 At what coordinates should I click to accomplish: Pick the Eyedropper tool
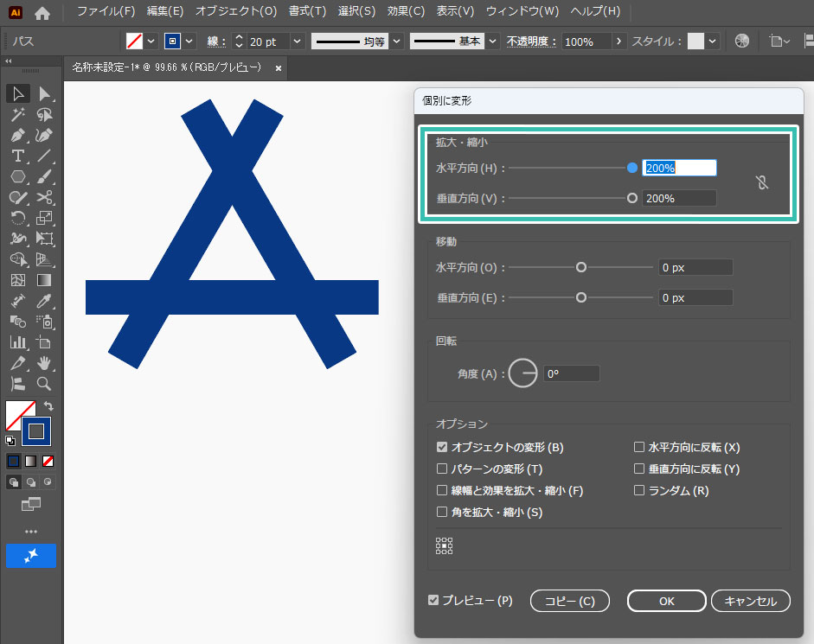[45, 301]
